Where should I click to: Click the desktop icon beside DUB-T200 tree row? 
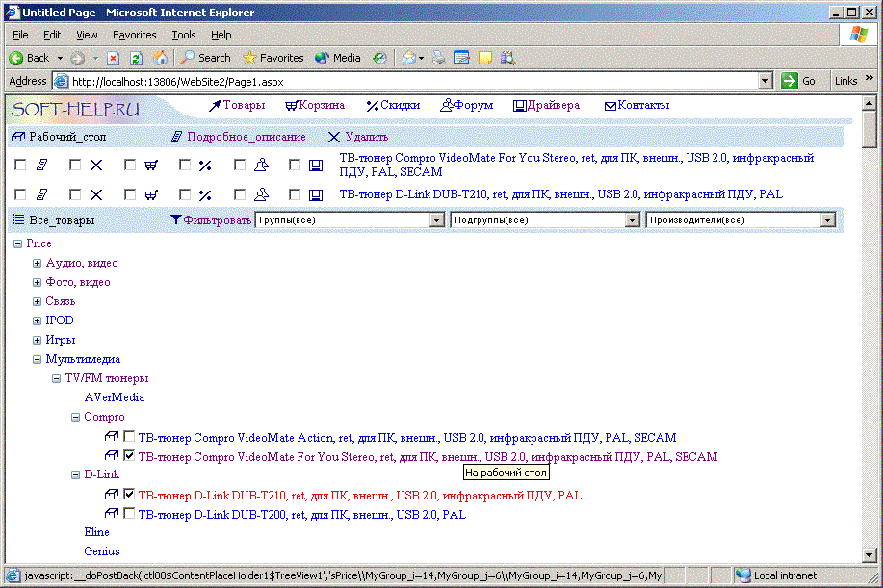tap(112, 513)
